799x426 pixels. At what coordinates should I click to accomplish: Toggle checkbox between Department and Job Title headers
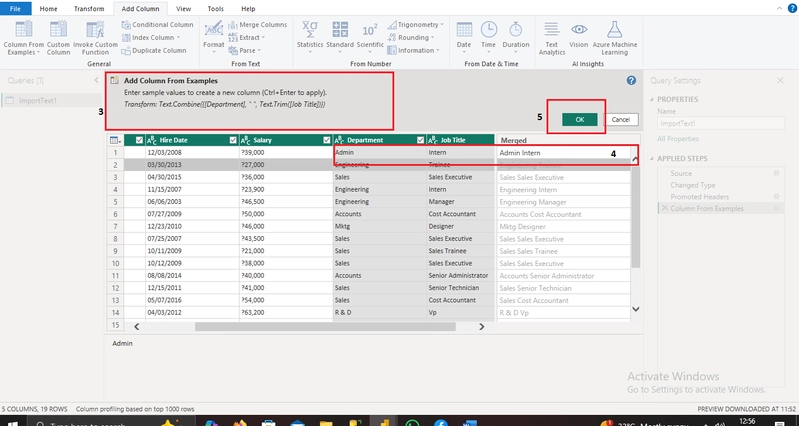click(420, 140)
